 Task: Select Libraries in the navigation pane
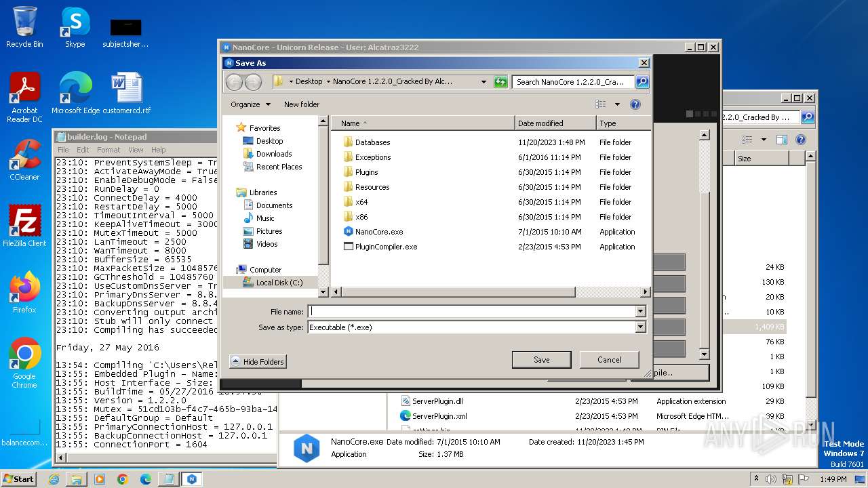[256, 192]
